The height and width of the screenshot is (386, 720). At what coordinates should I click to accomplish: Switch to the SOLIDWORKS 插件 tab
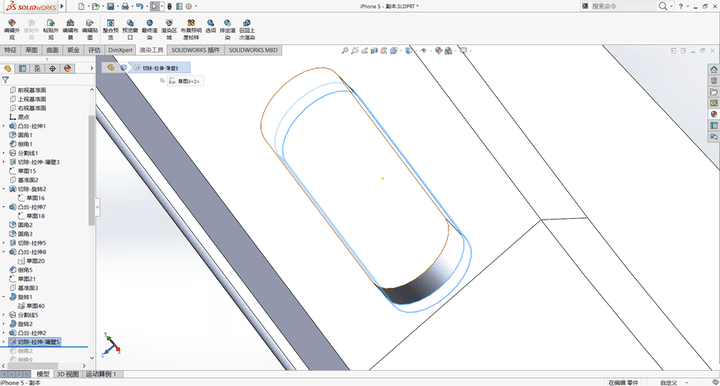coord(196,50)
